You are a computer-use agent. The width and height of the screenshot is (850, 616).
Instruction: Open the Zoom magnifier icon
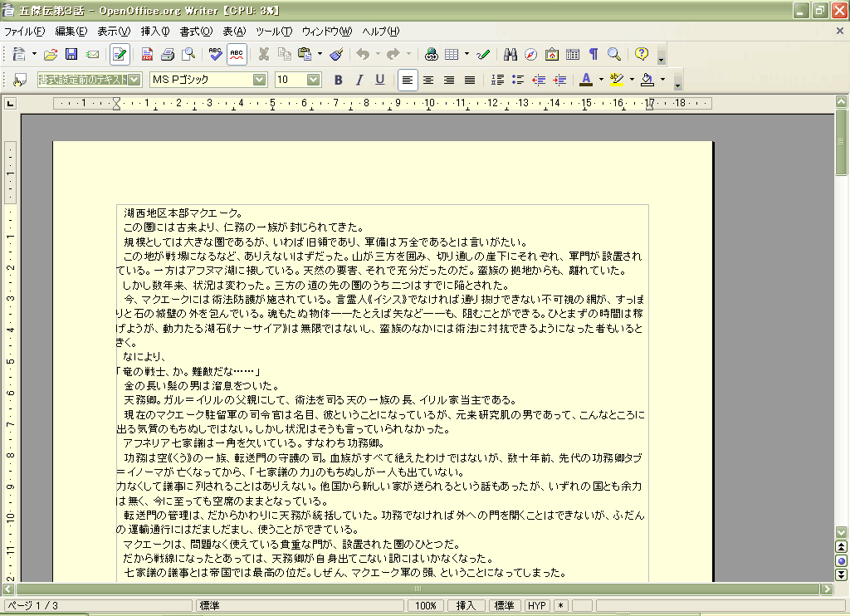pyautogui.click(x=613, y=54)
